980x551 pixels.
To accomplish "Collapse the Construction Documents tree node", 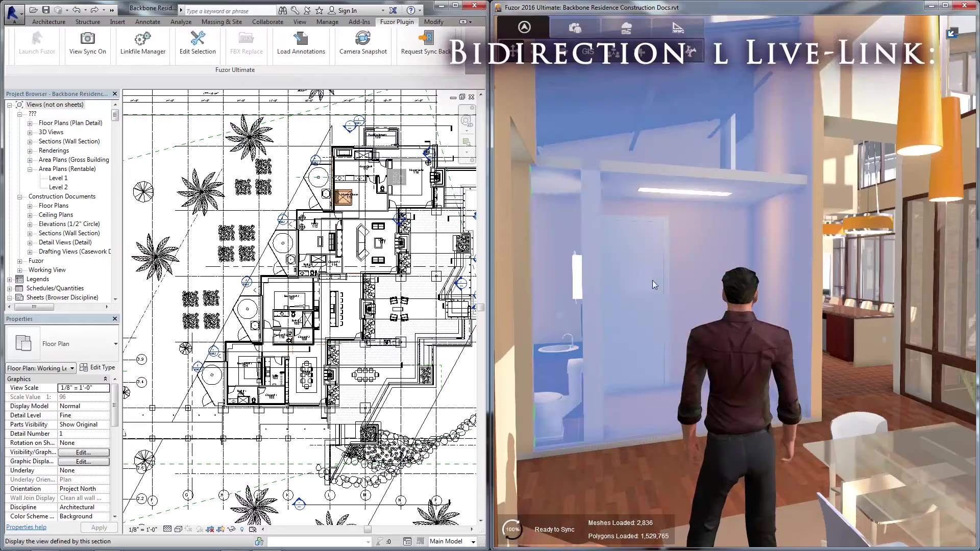I will pyautogui.click(x=19, y=197).
